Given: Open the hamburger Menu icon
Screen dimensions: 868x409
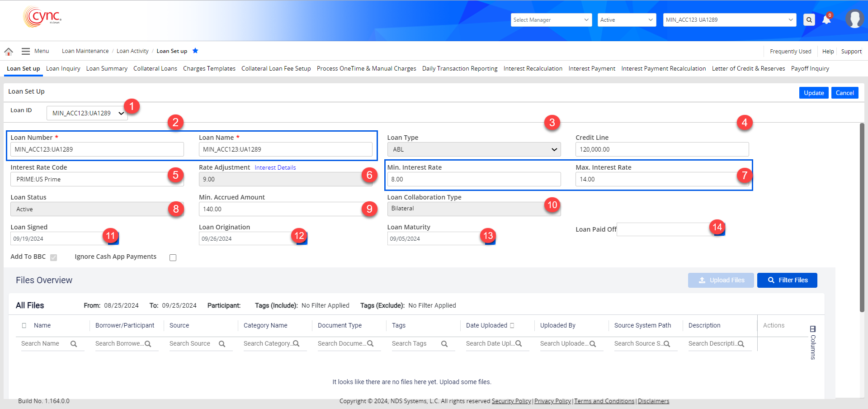Looking at the screenshot, I should pyautogui.click(x=26, y=52).
